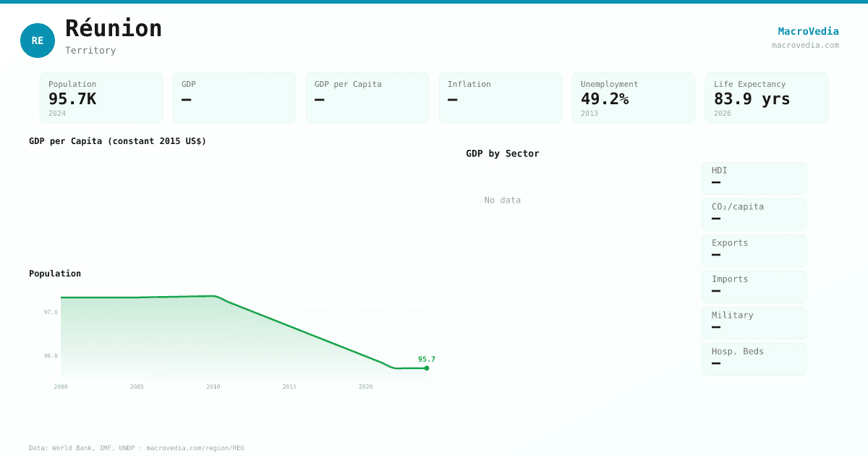Click the data source footer text
Viewport: 868px width, 456px height.
click(x=137, y=448)
